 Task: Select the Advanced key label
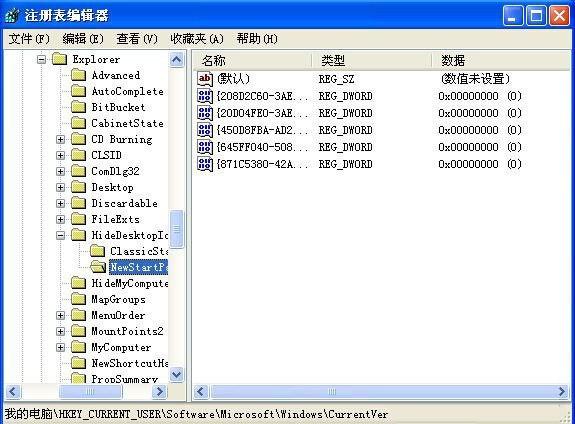point(116,75)
